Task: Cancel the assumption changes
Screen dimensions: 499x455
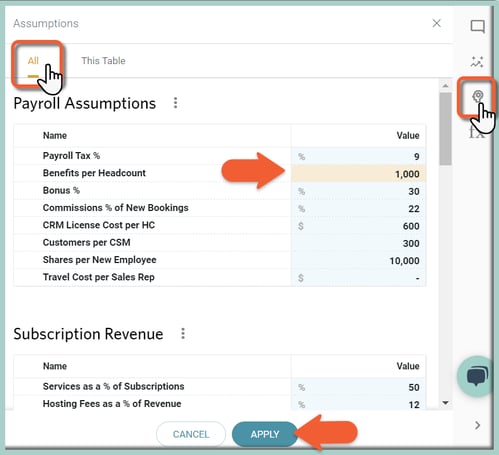Action: pos(191,434)
